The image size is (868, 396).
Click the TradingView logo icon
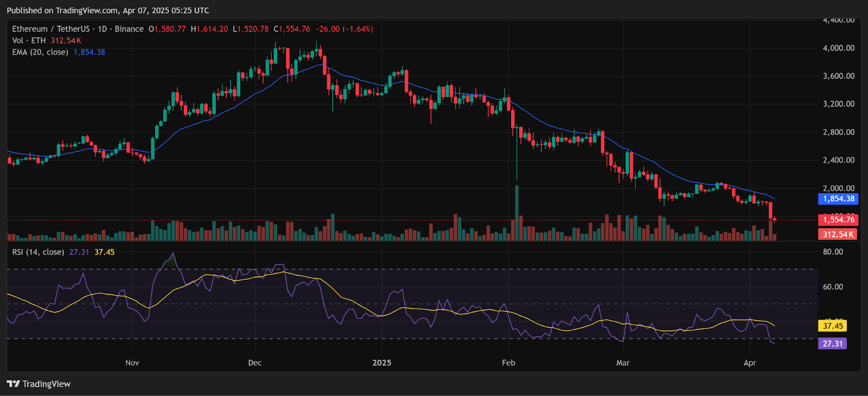[13, 384]
